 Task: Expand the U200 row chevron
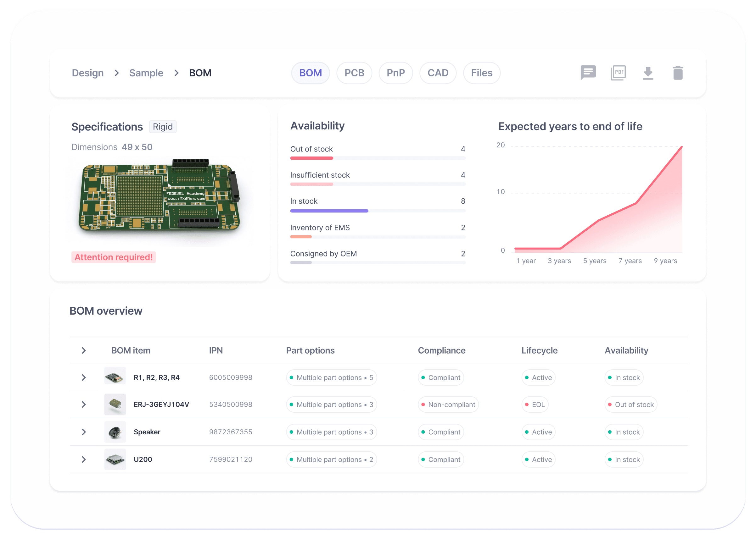tap(84, 459)
